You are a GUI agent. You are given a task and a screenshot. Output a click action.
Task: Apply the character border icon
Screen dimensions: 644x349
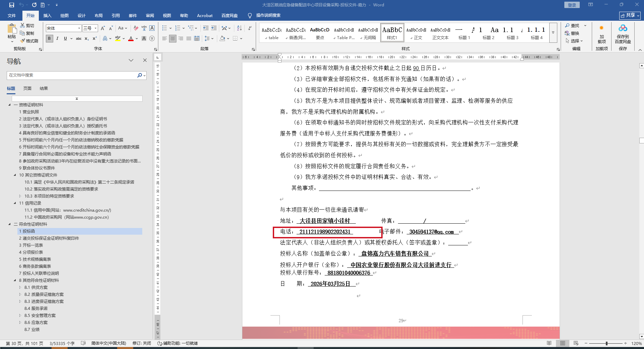pyautogui.click(x=152, y=28)
